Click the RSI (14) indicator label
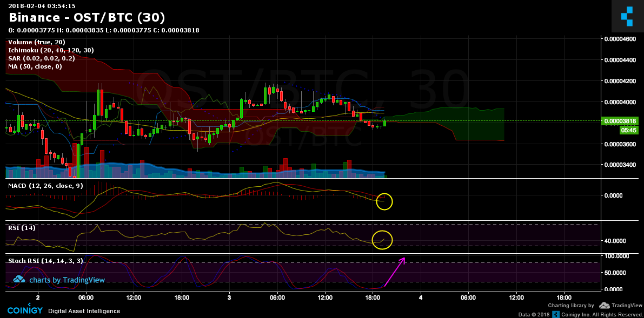644x318 pixels. pyautogui.click(x=22, y=228)
